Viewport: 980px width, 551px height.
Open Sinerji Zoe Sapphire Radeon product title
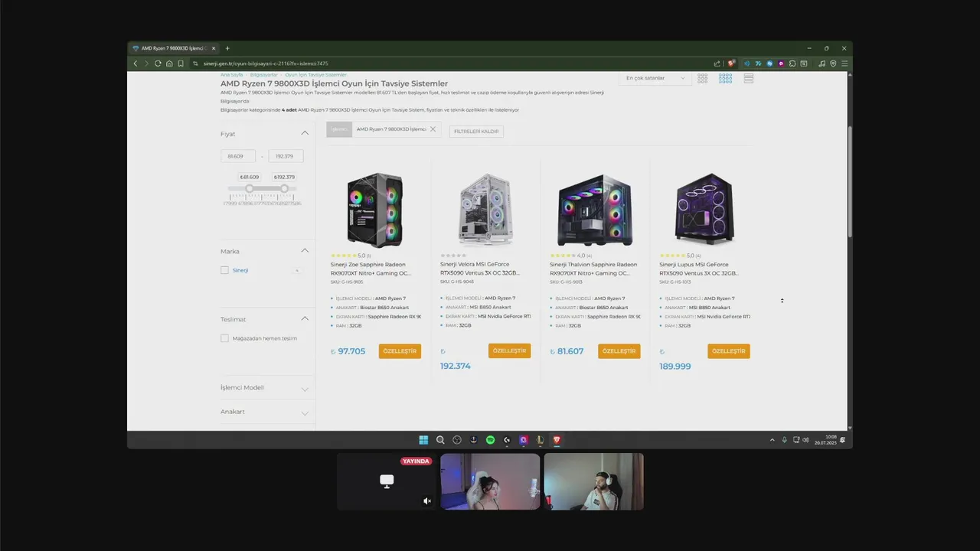point(371,269)
